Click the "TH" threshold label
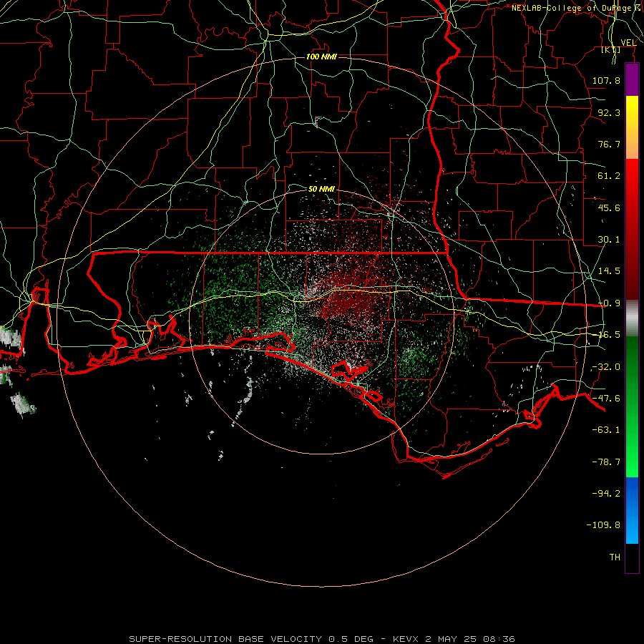The width and height of the screenshot is (644, 644). 615,557
